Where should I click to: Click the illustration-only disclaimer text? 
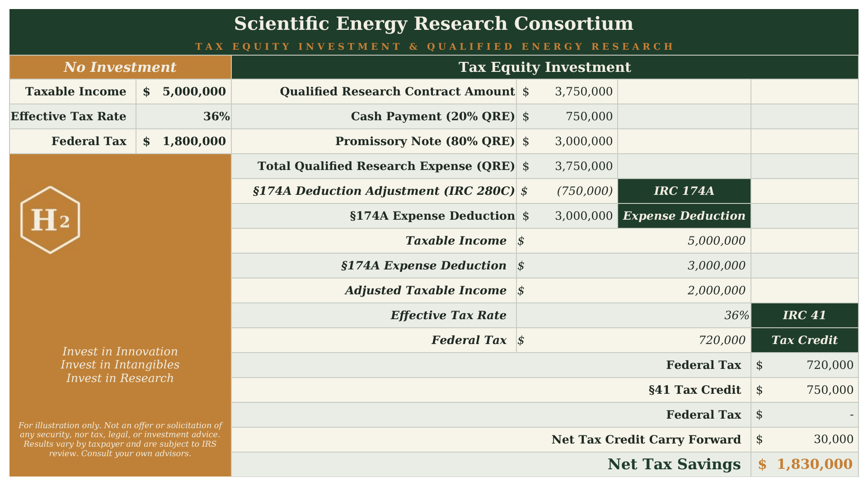(x=120, y=439)
